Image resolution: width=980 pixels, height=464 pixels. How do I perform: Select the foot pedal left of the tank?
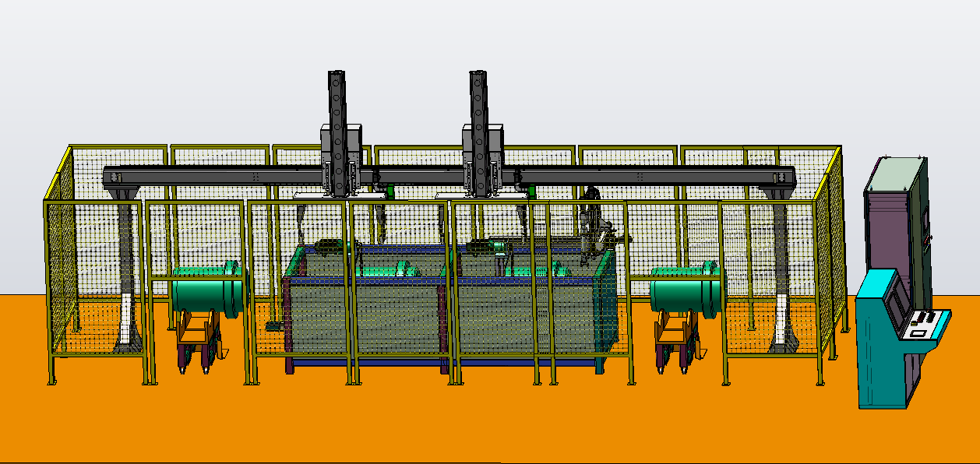(x=273, y=326)
